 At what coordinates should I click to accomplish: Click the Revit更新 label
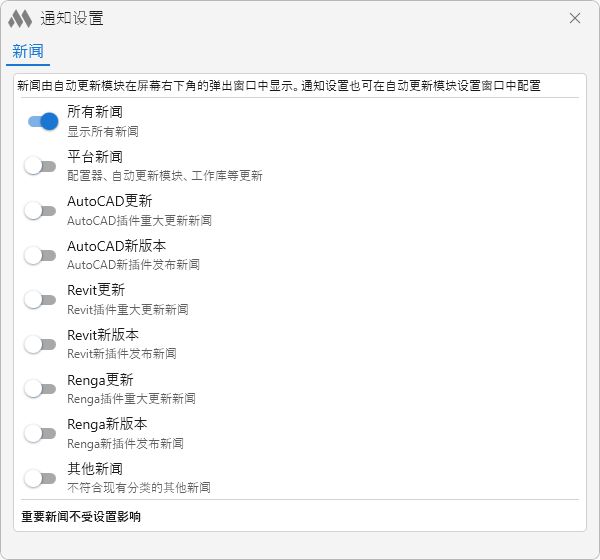click(x=96, y=290)
